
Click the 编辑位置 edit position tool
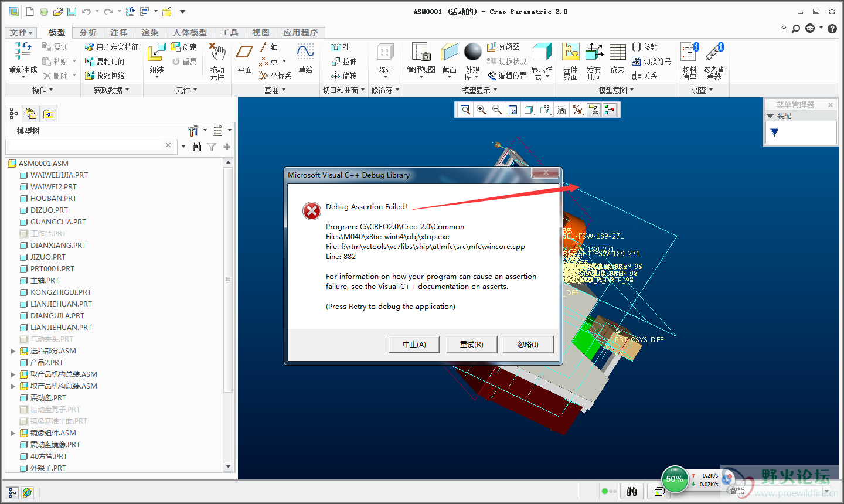[507, 76]
